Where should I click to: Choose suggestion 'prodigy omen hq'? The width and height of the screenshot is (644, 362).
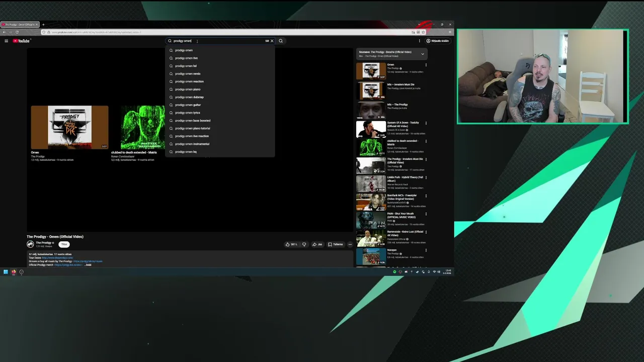(220, 151)
